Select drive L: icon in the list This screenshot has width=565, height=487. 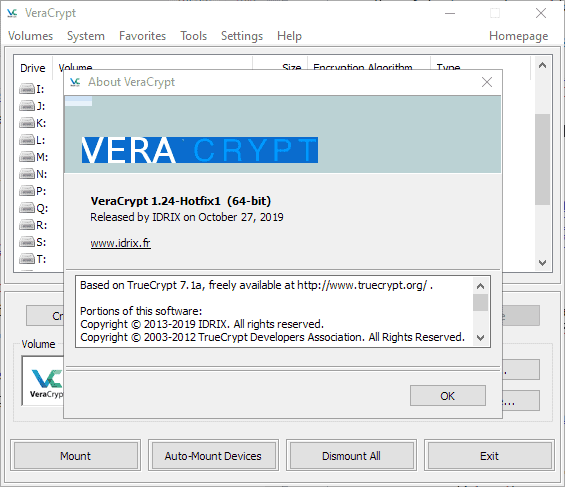coord(27,140)
